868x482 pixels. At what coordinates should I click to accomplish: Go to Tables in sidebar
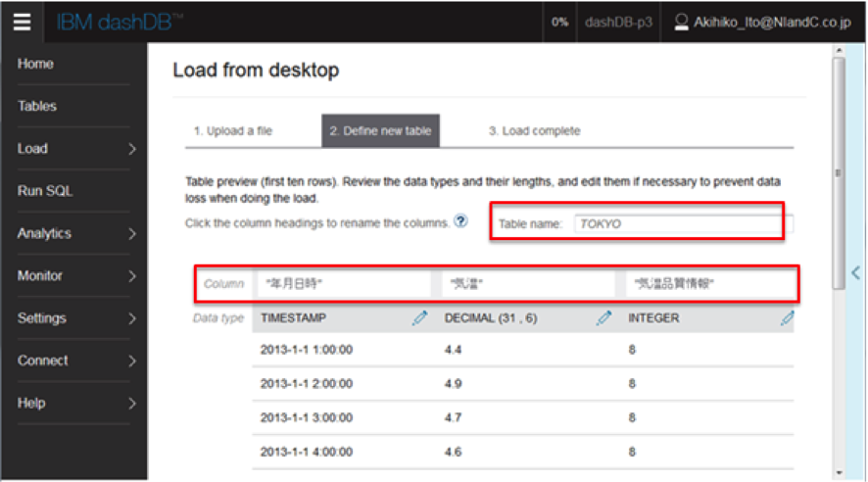tap(37, 106)
